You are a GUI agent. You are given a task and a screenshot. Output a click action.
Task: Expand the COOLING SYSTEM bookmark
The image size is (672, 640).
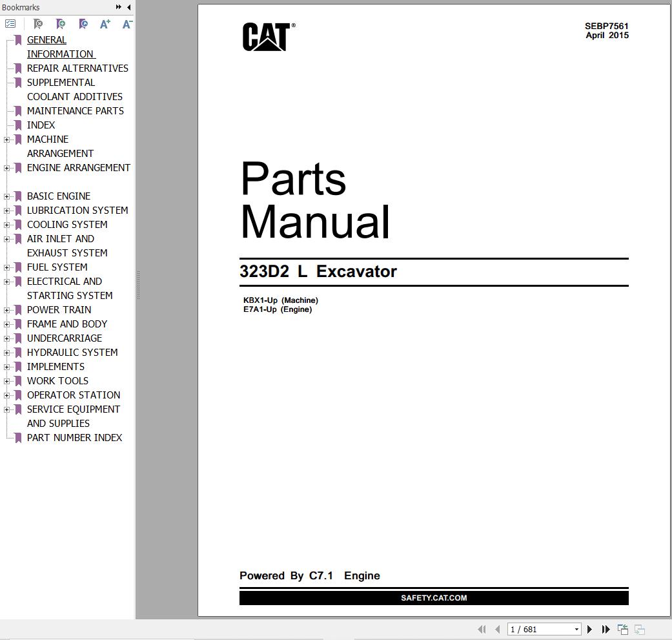pyautogui.click(x=6, y=225)
